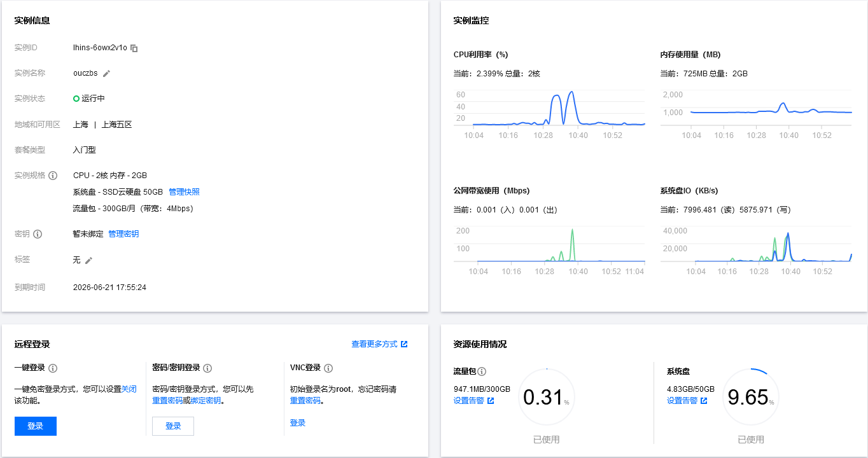Show info tooltip for 实例规格
Viewport: 868px width, 458px height.
(x=53, y=176)
